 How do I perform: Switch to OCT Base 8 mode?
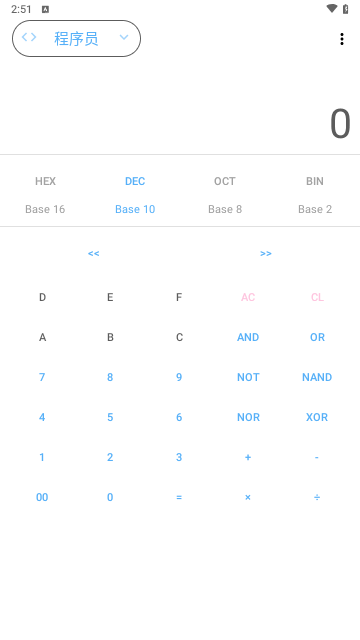225,195
